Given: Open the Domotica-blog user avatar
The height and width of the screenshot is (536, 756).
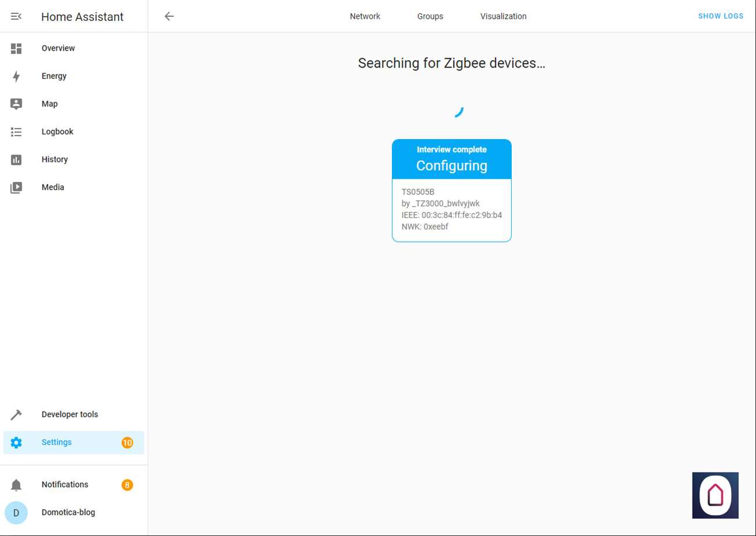Looking at the screenshot, I should point(16,513).
